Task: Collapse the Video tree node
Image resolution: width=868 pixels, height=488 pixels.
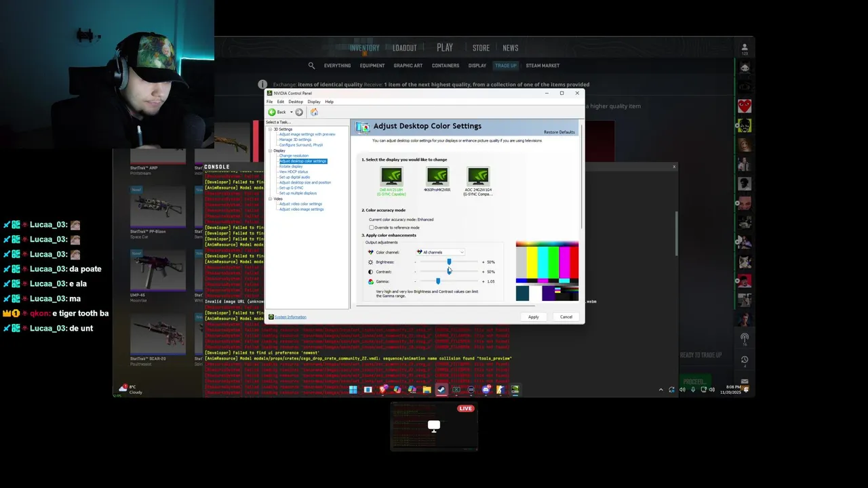Action: click(x=270, y=199)
